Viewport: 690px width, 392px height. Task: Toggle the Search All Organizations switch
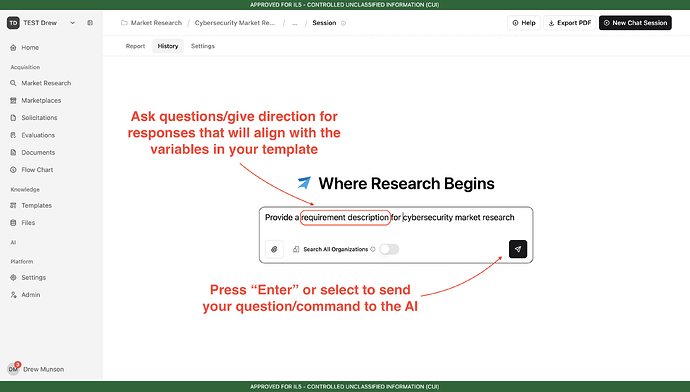point(389,249)
